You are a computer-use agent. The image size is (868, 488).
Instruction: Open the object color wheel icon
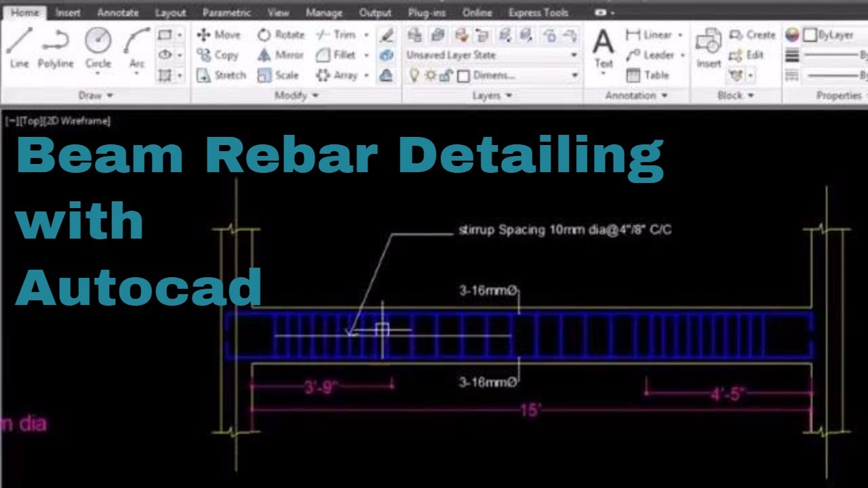(x=792, y=35)
